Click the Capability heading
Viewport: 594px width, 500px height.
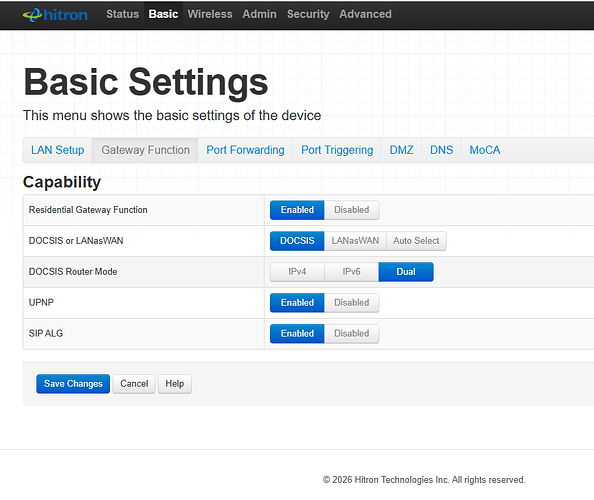62,182
